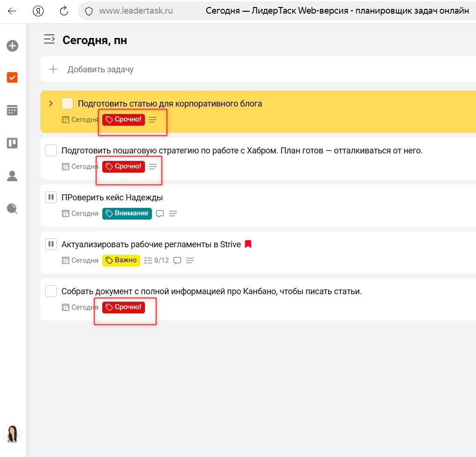Open search with magnifier sidebar icon
This screenshot has width=476, height=457.
tap(12, 209)
